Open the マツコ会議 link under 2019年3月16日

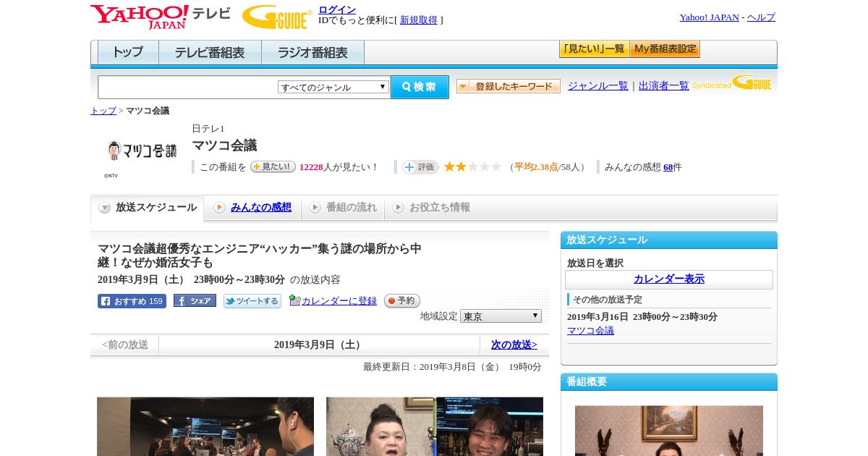pyautogui.click(x=590, y=331)
